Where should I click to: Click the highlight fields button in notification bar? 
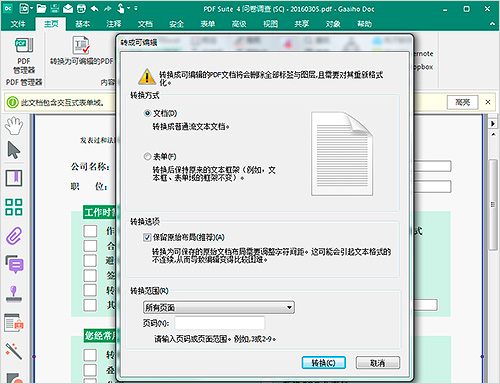[x=463, y=102]
